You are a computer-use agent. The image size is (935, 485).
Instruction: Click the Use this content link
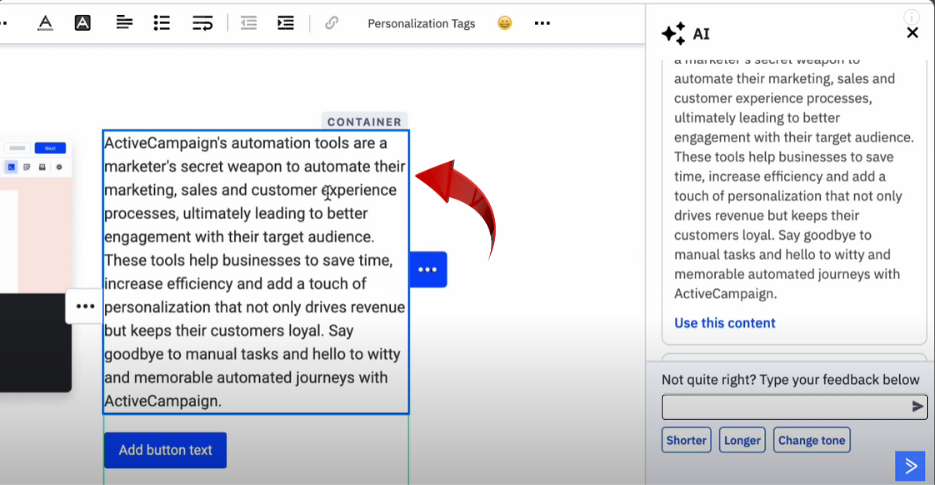pos(725,323)
